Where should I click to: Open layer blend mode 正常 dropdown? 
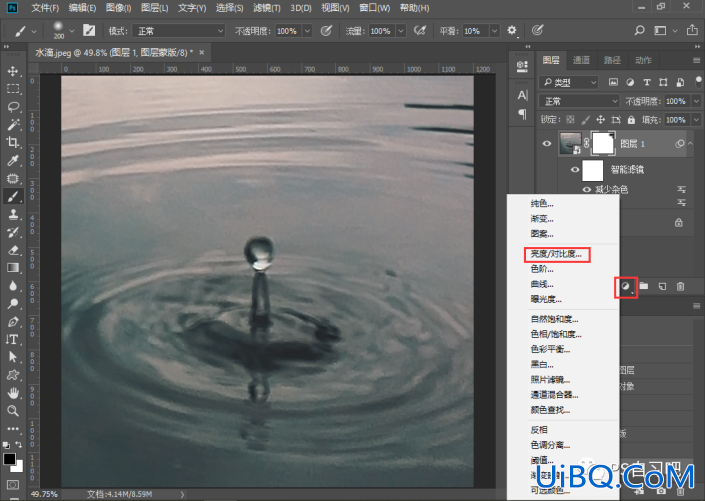point(580,101)
